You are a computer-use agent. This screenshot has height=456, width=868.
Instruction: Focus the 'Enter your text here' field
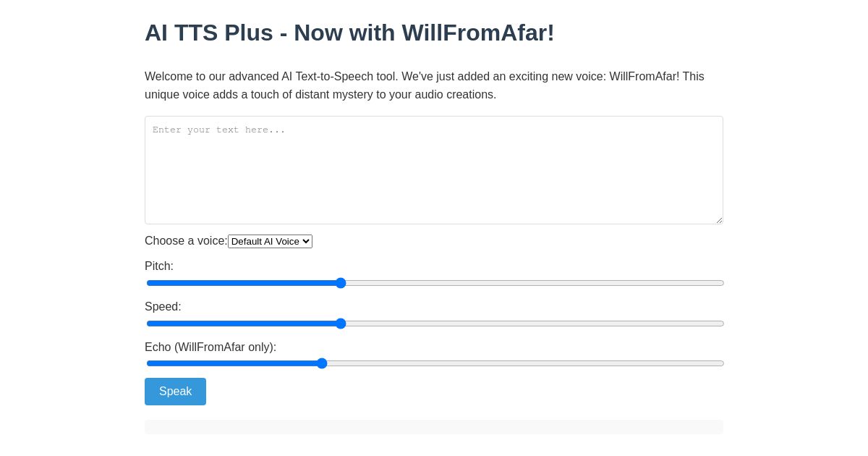pos(434,170)
